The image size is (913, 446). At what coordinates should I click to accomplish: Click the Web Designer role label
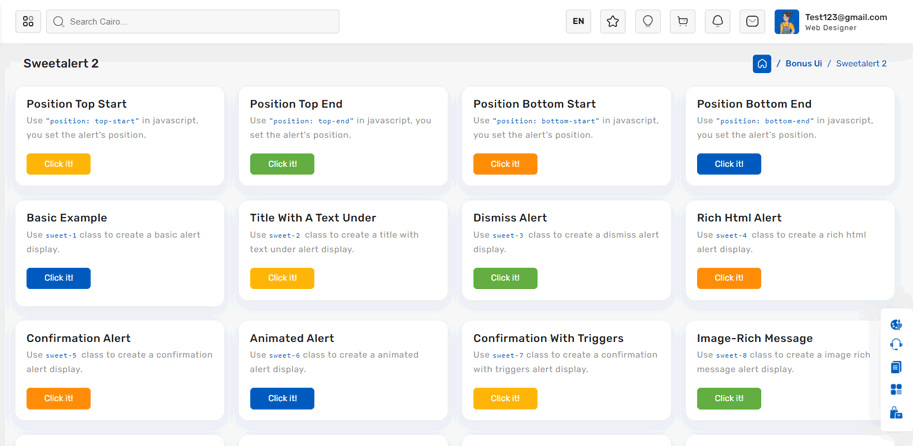pos(830,28)
